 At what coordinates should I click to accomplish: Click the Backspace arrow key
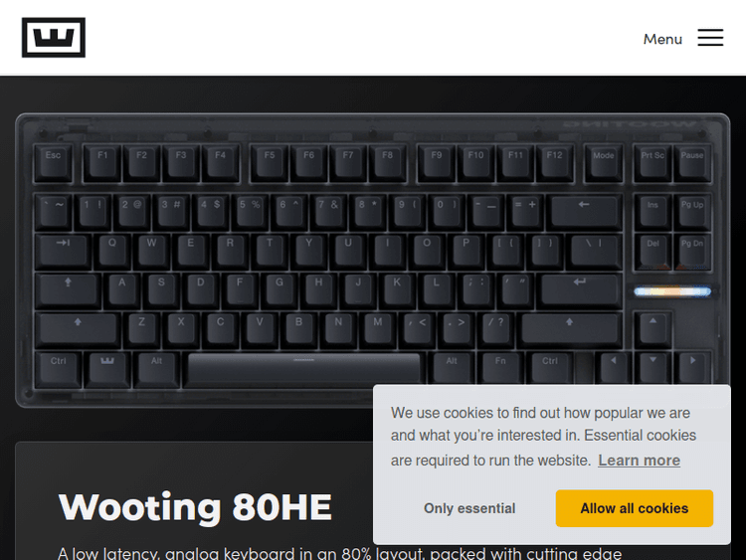584,212
